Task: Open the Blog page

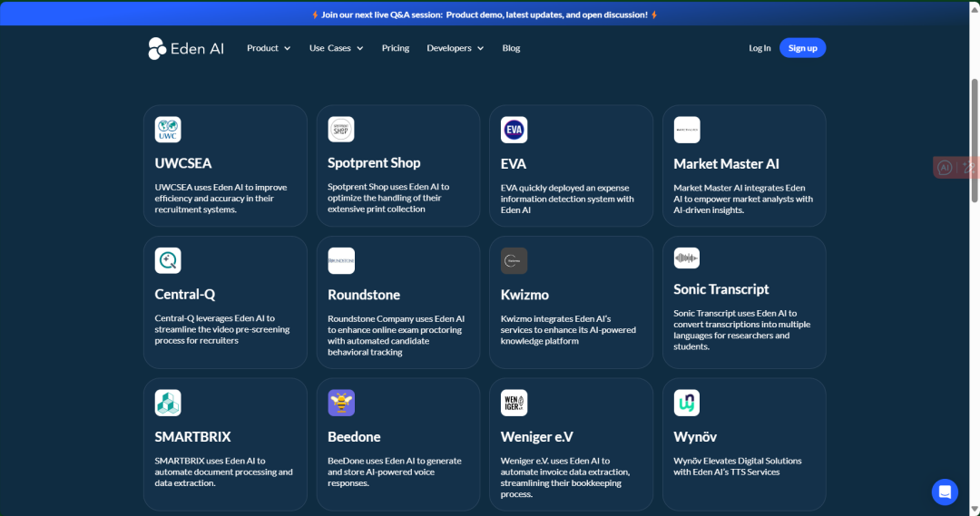Action: tap(511, 48)
